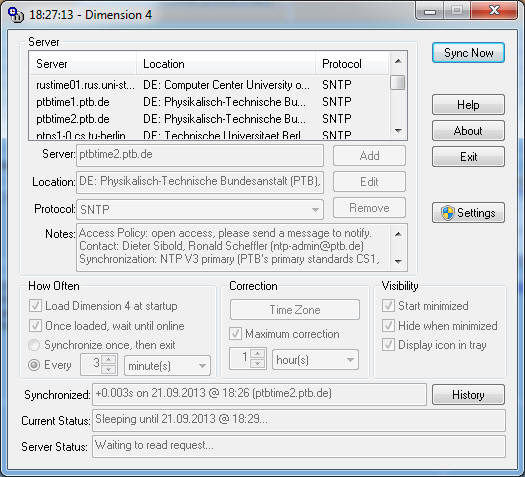The height and width of the screenshot is (477, 525).
Task: Close the Dimension 4 window
Action: [x=494, y=11]
